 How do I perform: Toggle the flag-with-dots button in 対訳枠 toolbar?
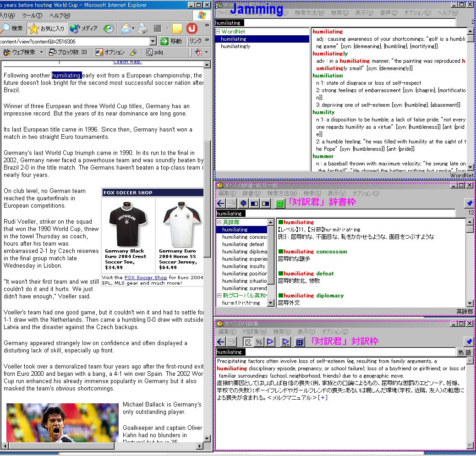[x=285, y=342]
